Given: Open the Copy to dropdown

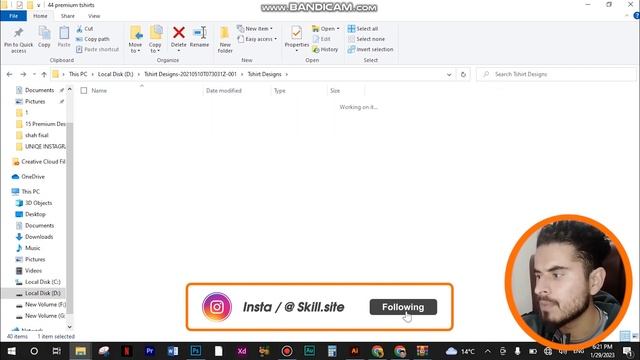Looking at the screenshot, I should pyautogui.click(x=155, y=39).
